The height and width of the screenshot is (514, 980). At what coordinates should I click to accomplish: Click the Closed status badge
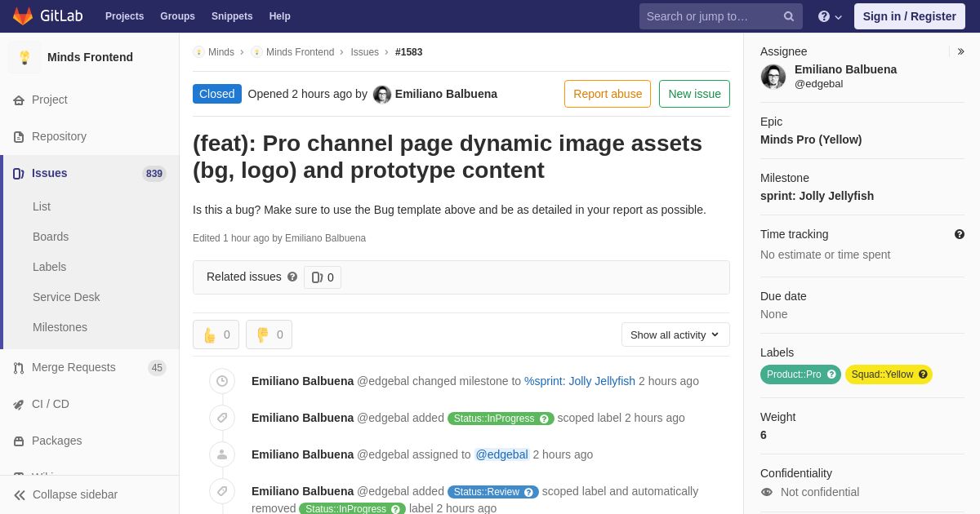click(217, 94)
